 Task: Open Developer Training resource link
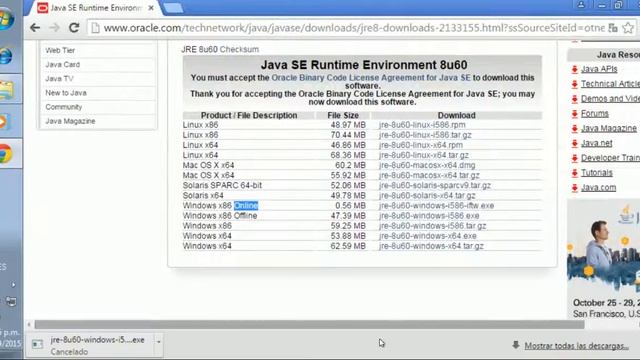610,158
